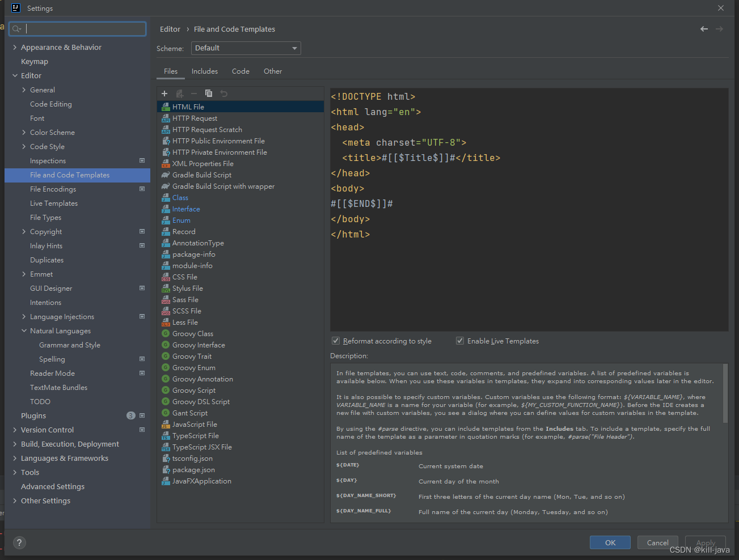Select the Grammar and Style page

pos(70,345)
